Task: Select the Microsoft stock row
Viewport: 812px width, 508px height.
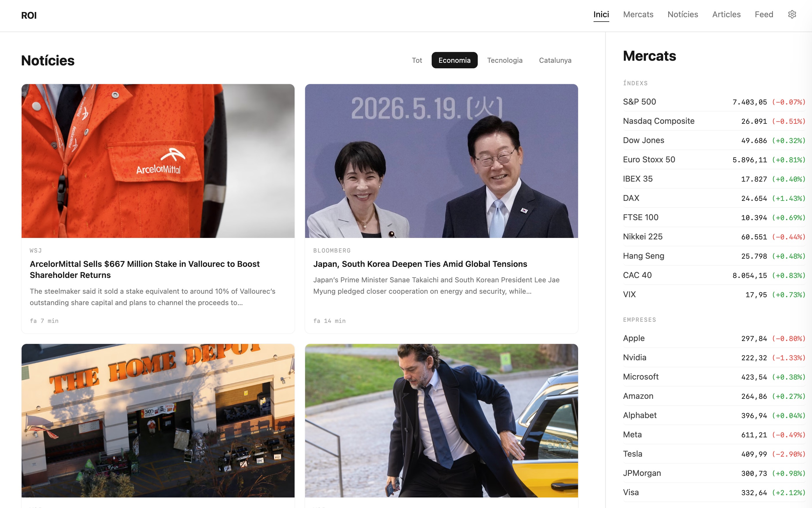Action: 714,377
